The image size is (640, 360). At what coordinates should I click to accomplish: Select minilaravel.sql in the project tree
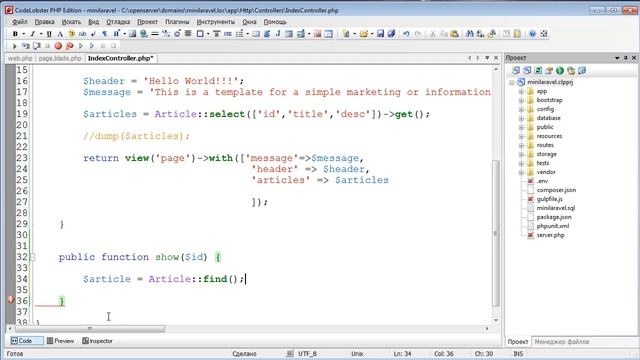(556, 208)
